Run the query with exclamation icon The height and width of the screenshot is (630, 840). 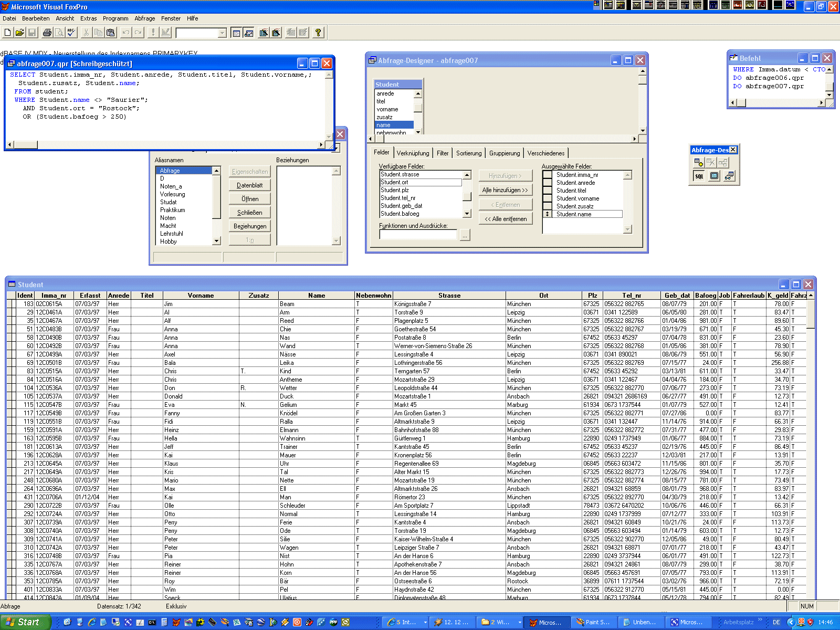point(153,33)
